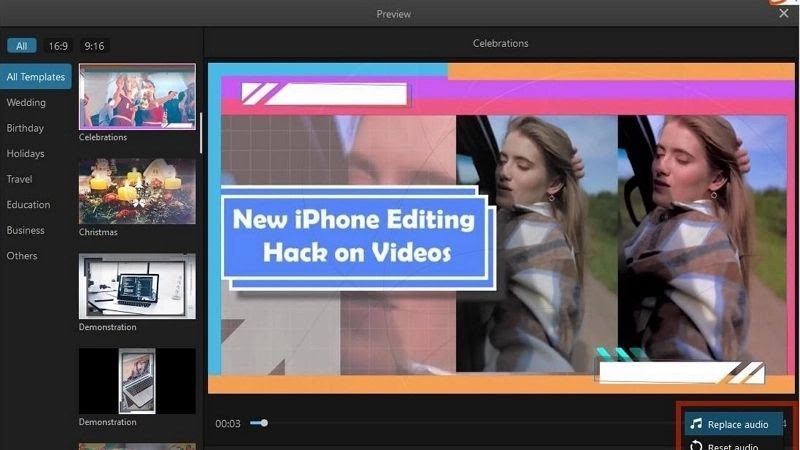Click the Celebrations preview heading
800x450 pixels.
(x=500, y=43)
